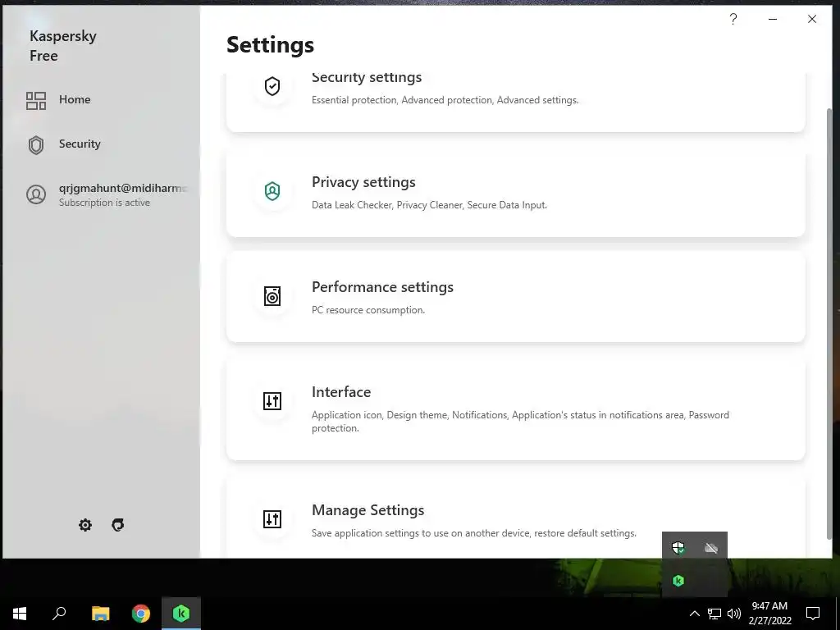Open Performance settings card
Viewport: 840px width, 630px height.
515,297
